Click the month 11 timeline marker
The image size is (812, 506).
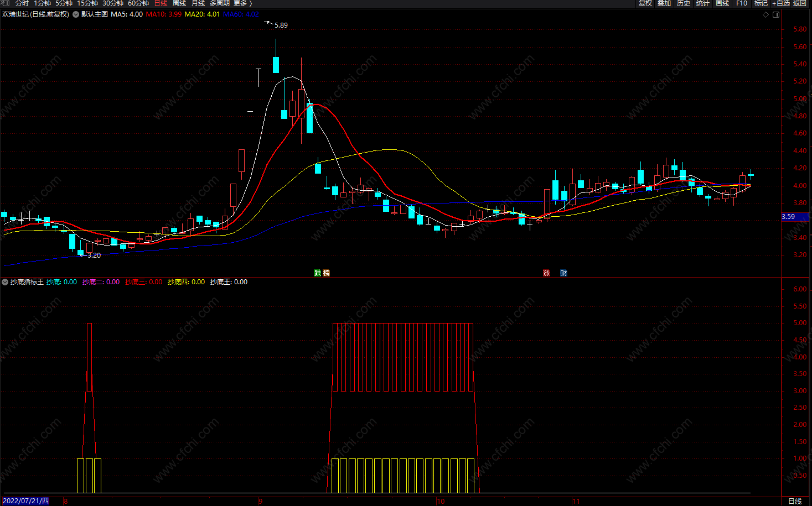(x=576, y=502)
